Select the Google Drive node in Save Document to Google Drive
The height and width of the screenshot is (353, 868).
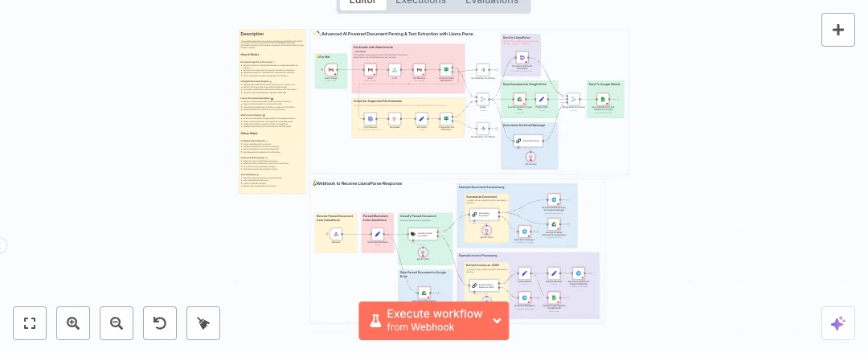(x=519, y=99)
